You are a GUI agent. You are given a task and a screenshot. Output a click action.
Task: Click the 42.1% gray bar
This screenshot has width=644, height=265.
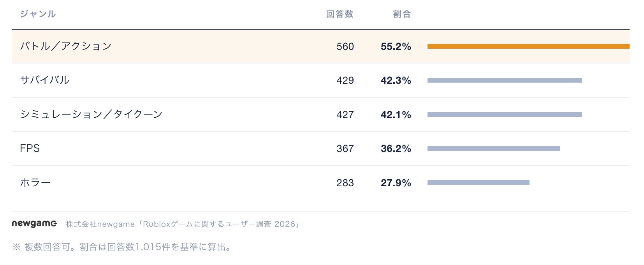505,115
